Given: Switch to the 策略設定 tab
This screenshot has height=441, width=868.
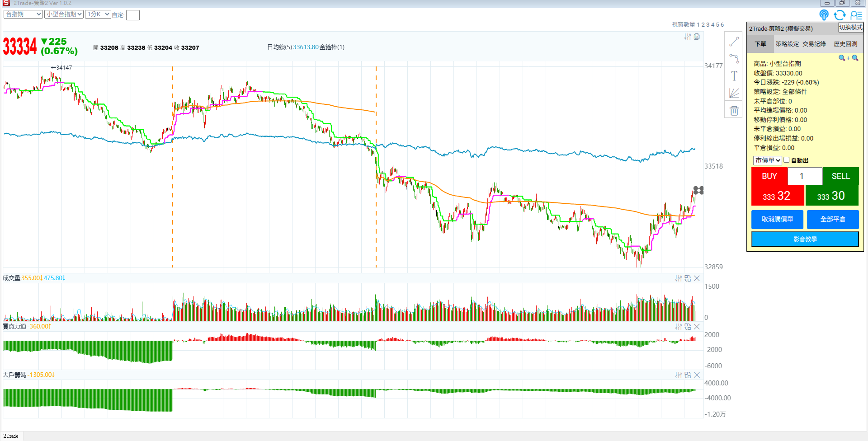Looking at the screenshot, I should [x=787, y=44].
